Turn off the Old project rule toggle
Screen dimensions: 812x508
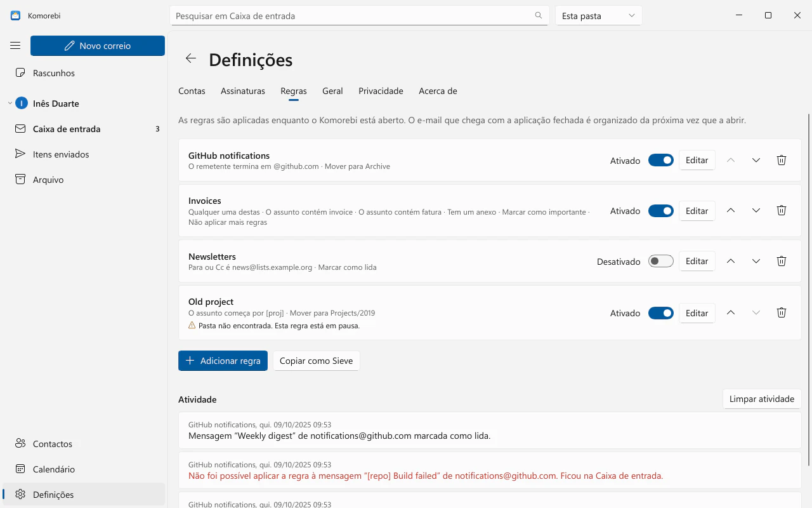661,312
